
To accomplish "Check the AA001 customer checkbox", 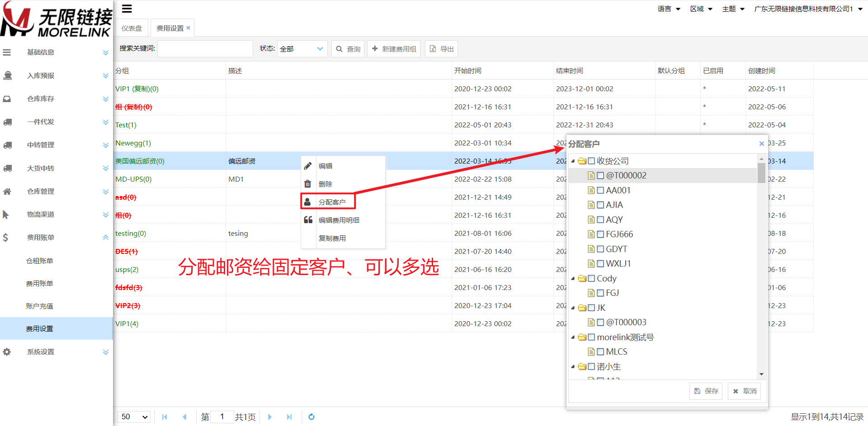I will click(600, 190).
